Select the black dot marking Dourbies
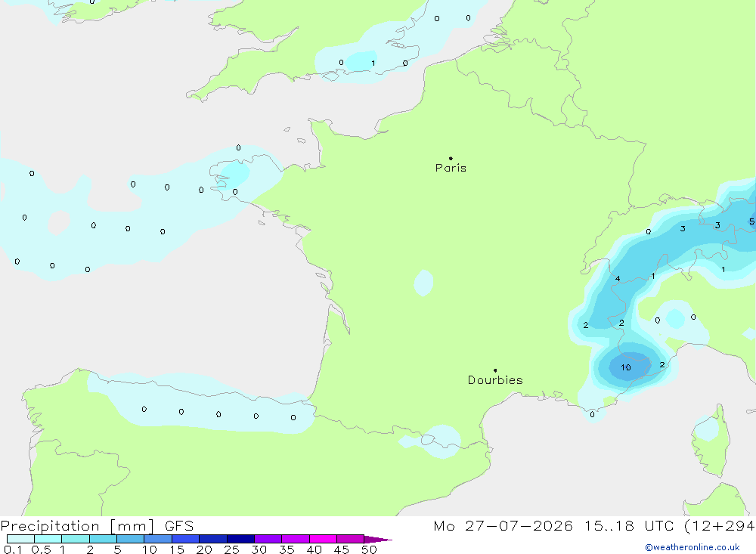Viewport: 756px width, 554px height. coord(495,370)
